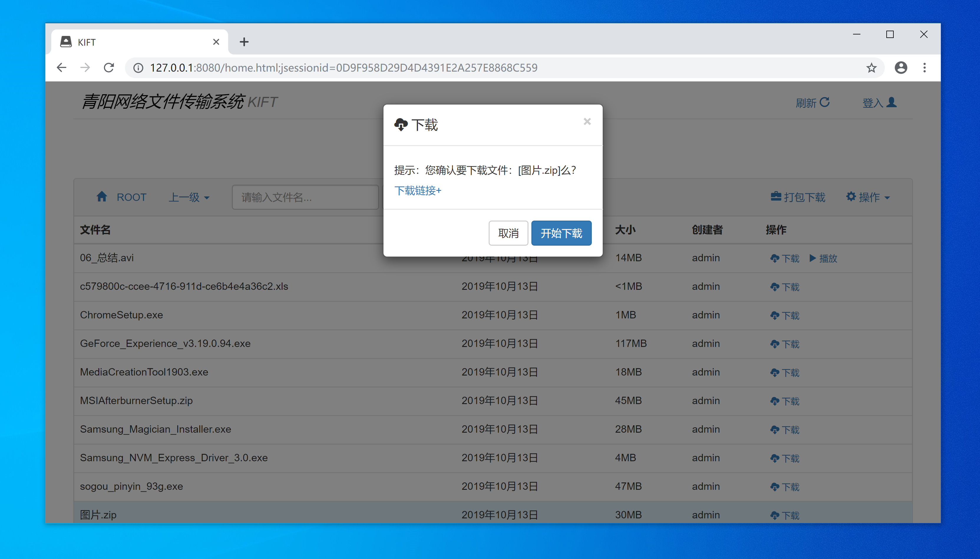This screenshot has height=559, width=980.
Task: Open a new browser tab
Action: tap(244, 42)
